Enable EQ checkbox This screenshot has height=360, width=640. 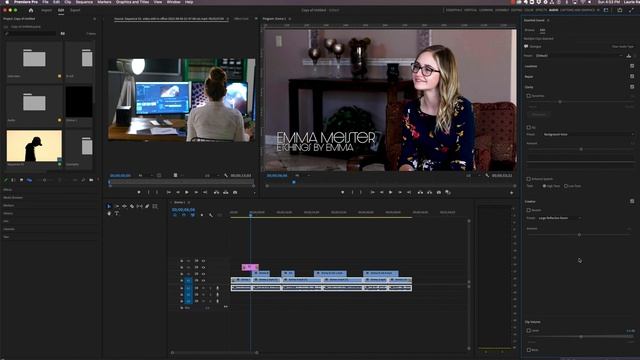point(529,127)
